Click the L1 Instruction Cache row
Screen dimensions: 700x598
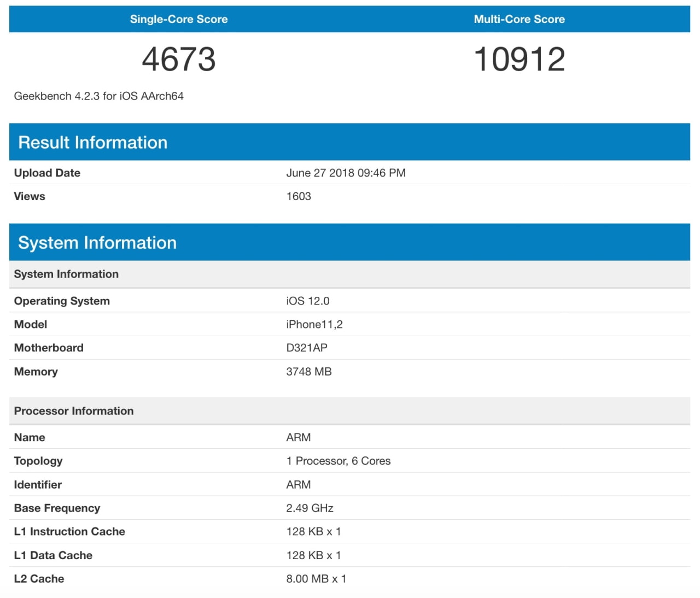pyautogui.click(x=69, y=531)
